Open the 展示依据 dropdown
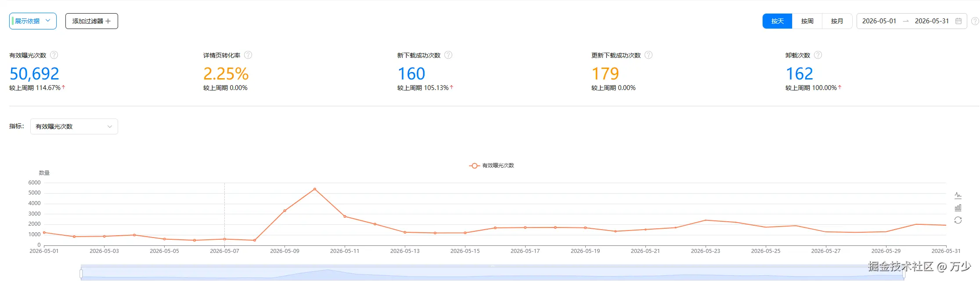Screen dimensions: 980x281 (x=33, y=21)
